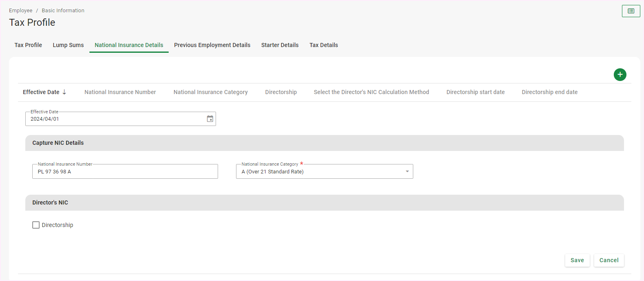The width and height of the screenshot is (644, 281).
Task: Cancel the National Insurance edit
Action: click(x=608, y=260)
